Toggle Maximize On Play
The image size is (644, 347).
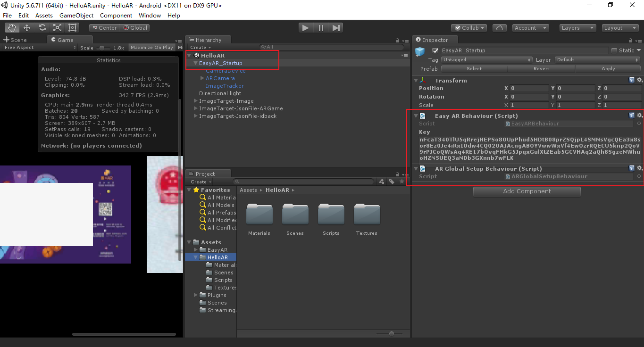pyautogui.click(x=152, y=48)
